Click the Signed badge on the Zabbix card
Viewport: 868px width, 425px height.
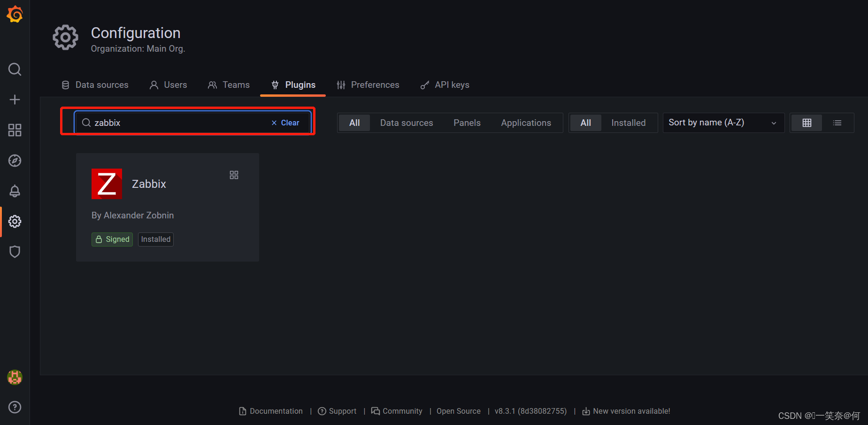112,239
